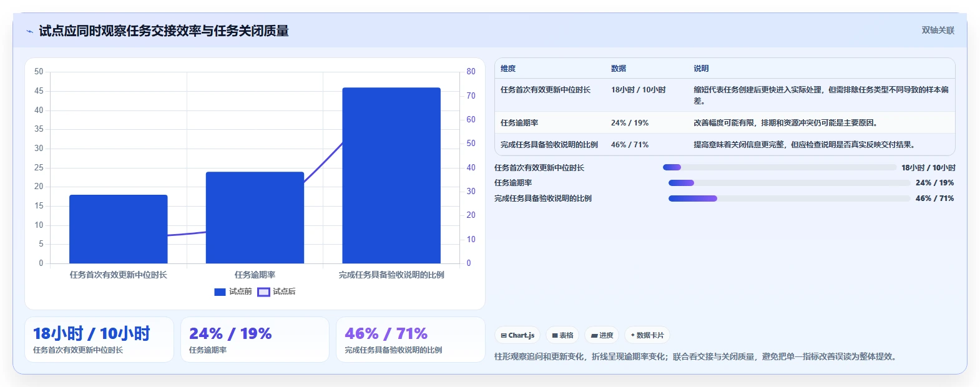Toggle the 试点后 legend swatch
The height and width of the screenshot is (387, 980).
(x=263, y=291)
